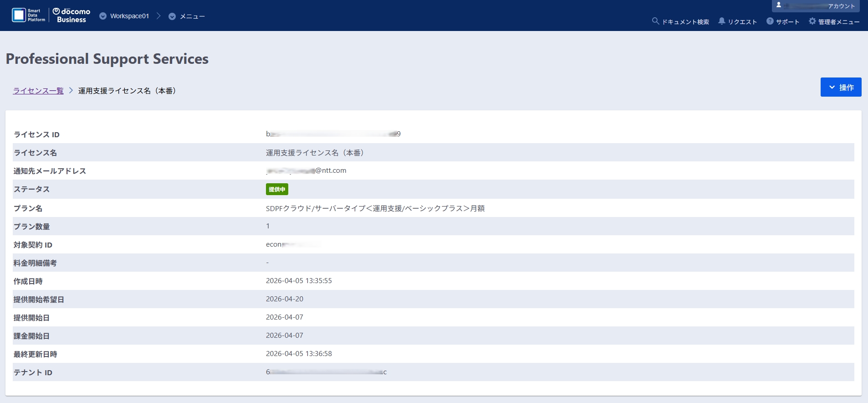Click the question mark support icon

770,21
